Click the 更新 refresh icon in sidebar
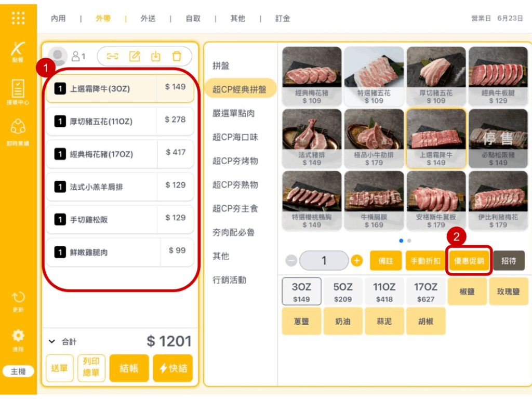The width and height of the screenshot is (532, 399). [x=18, y=301]
